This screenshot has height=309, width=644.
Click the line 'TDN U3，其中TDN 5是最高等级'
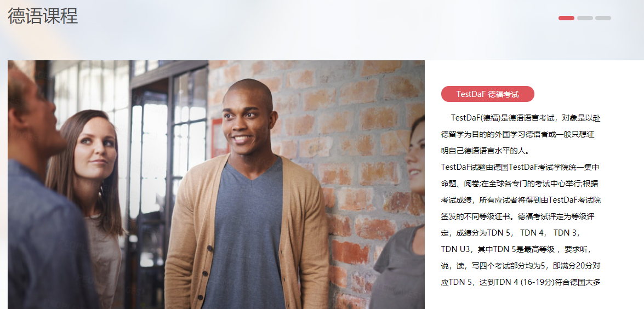point(517,249)
